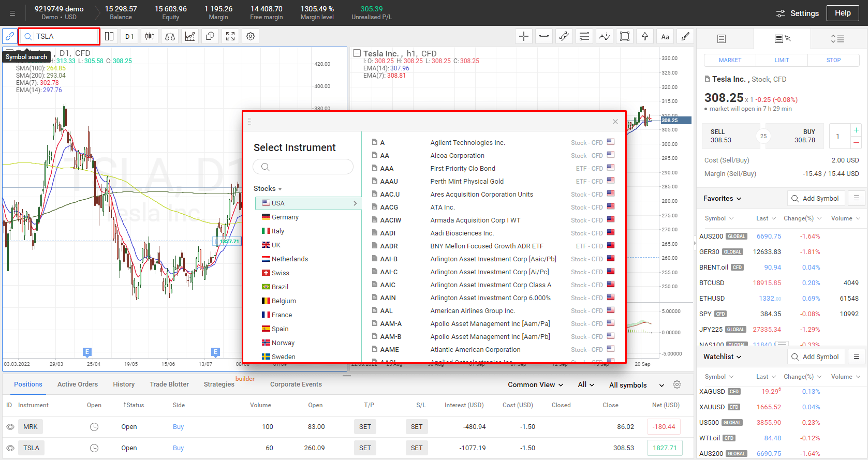The width and height of the screenshot is (868, 460).
Task: Toggle the chart link icon
Action: click(10, 36)
